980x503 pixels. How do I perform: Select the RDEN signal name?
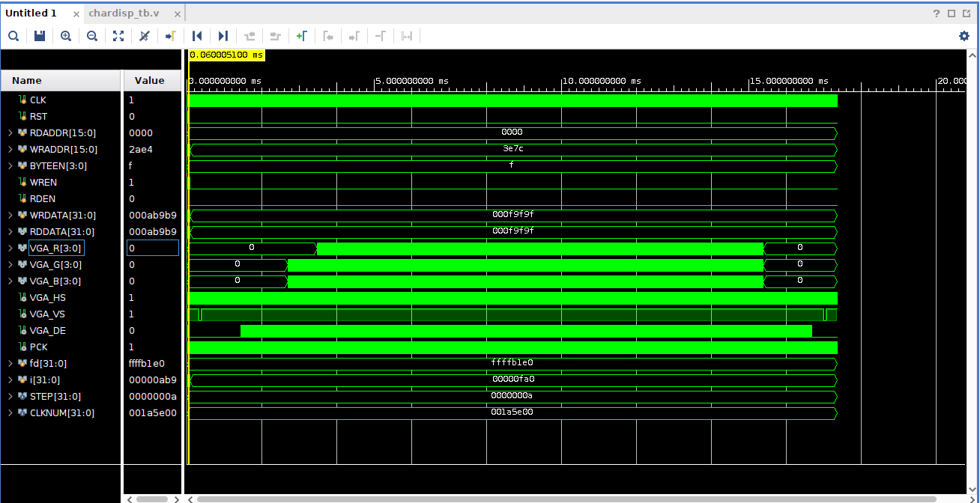coord(43,198)
